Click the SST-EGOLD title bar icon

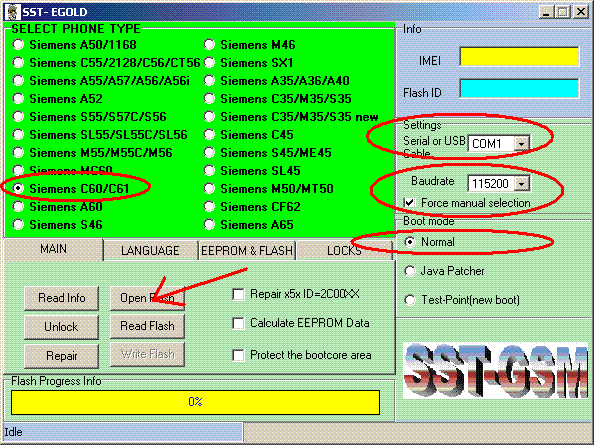point(13,12)
